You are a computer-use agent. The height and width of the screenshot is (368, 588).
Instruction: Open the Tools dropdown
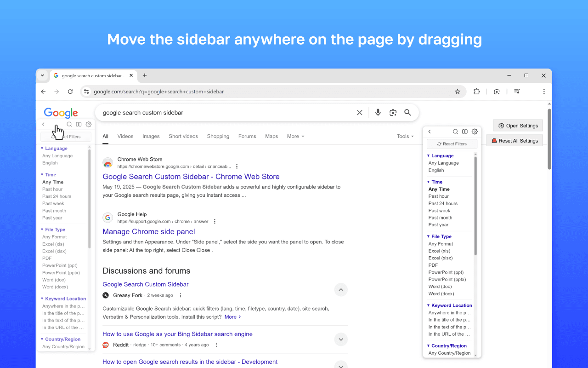(405, 136)
